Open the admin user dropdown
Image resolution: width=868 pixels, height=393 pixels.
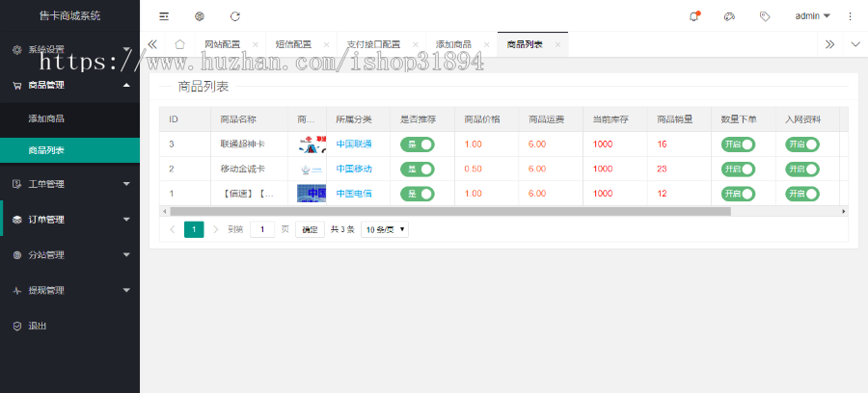[813, 16]
